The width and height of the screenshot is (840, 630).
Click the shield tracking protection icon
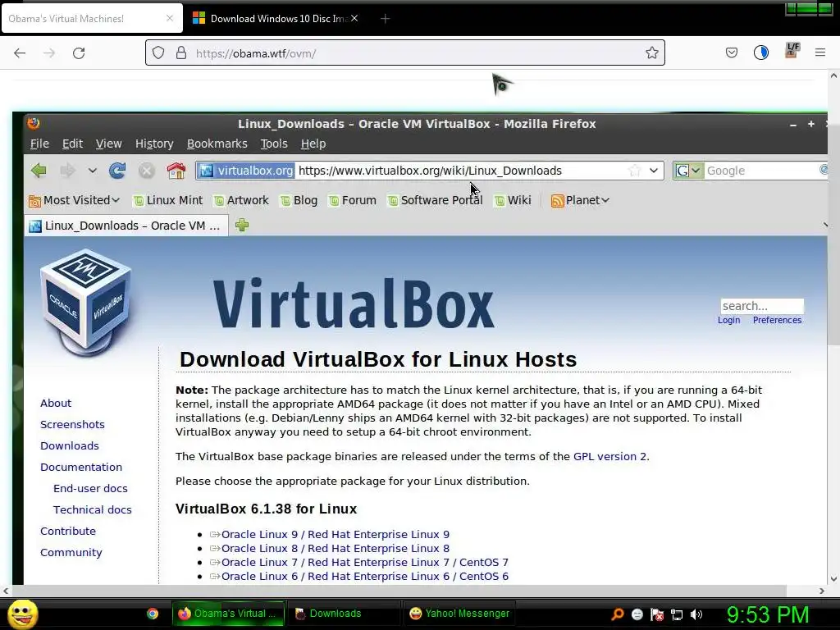coord(158,52)
